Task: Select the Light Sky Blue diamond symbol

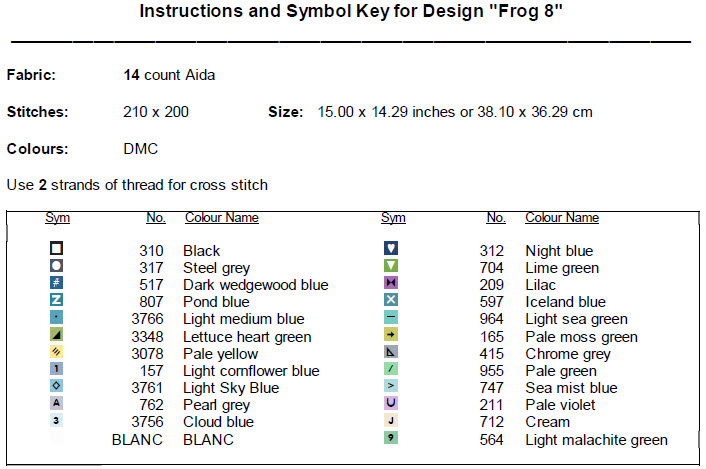Action: pyautogui.click(x=57, y=387)
